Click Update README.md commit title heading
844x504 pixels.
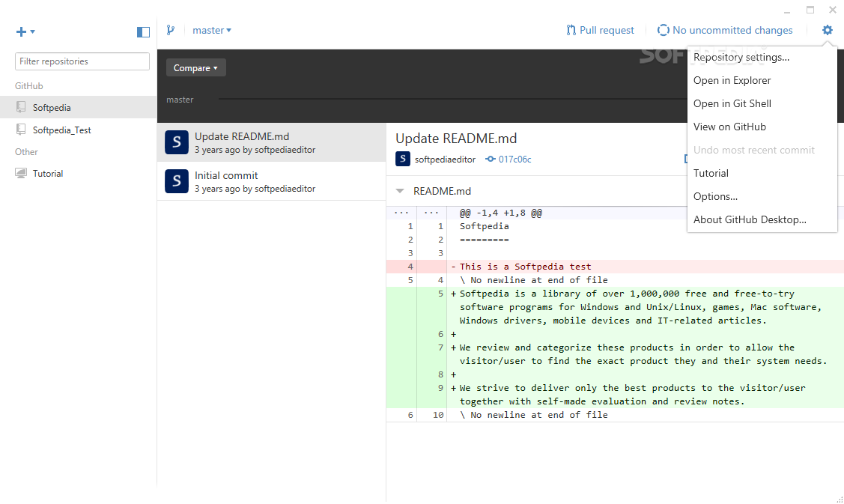[456, 139]
